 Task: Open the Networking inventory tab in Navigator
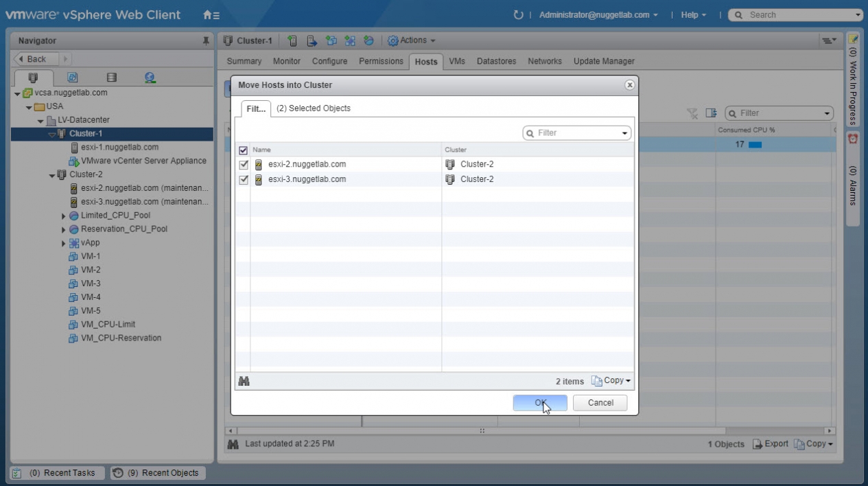tap(150, 78)
